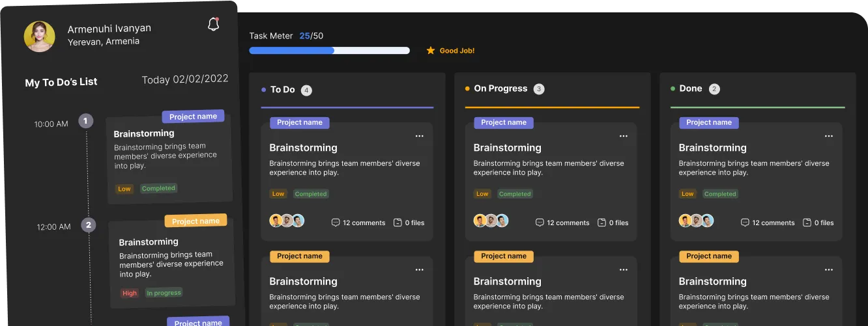Click the count badge 4 beside To Do

coord(306,90)
